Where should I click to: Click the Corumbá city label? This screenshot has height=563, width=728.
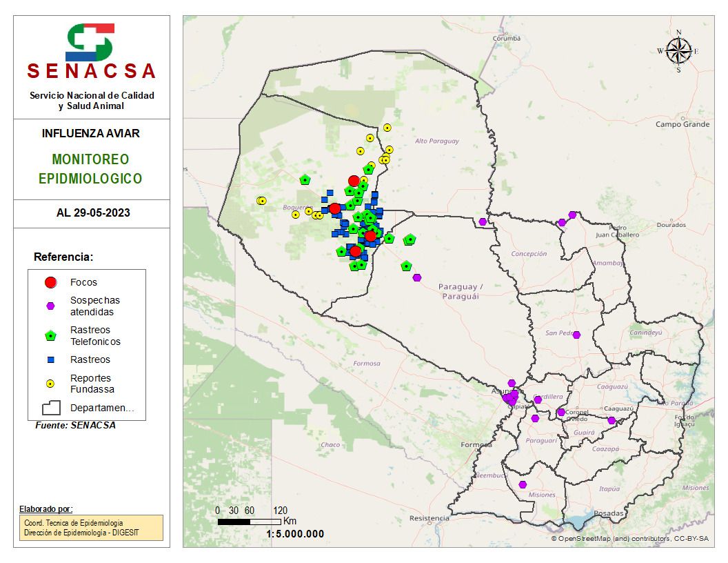pos(505,39)
